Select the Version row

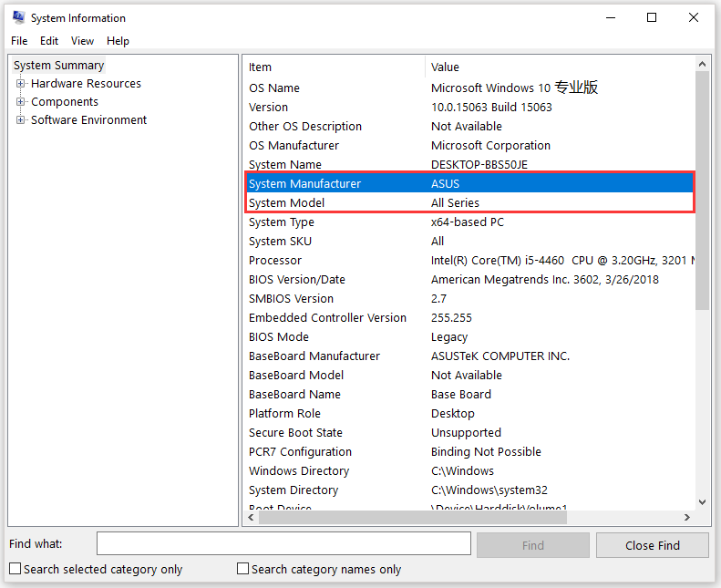pyautogui.click(x=469, y=108)
